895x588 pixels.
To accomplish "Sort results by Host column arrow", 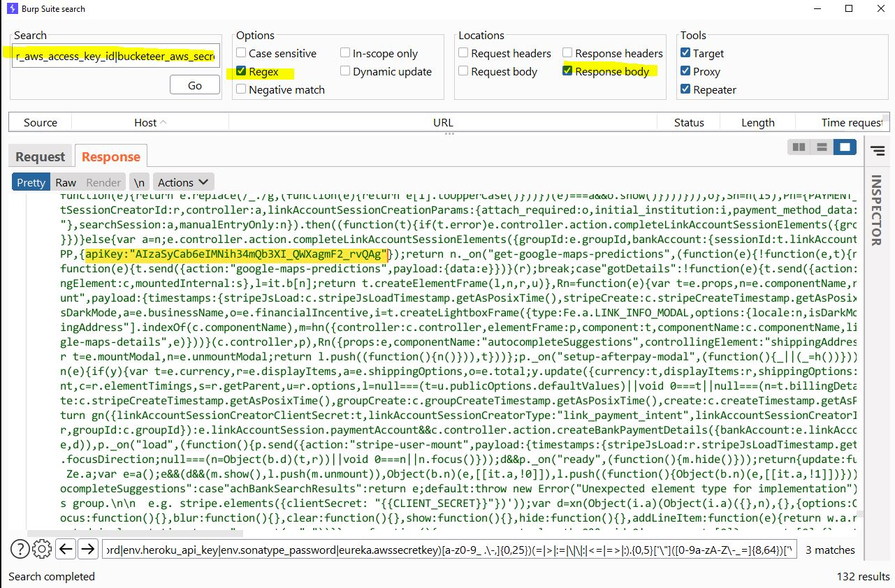I will point(163,122).
